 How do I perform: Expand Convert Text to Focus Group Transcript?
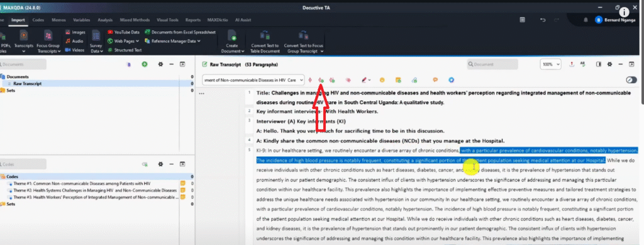point(321,51)
